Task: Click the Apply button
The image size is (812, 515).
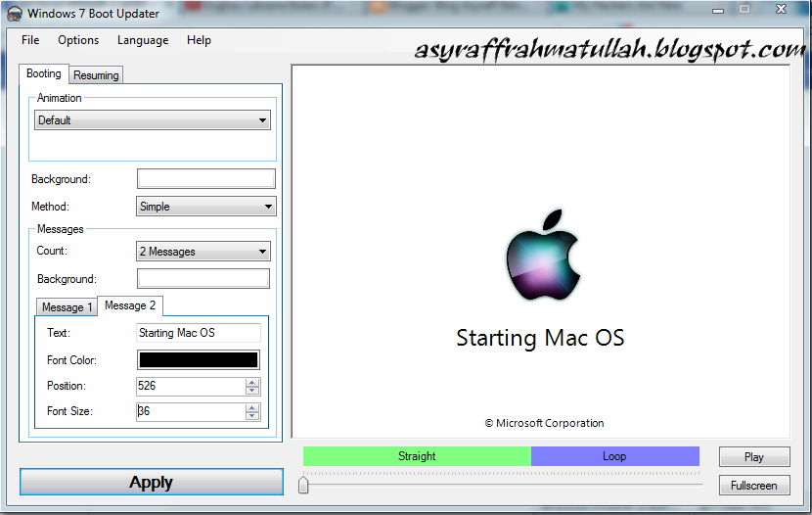Action: (x=152, y=483)
